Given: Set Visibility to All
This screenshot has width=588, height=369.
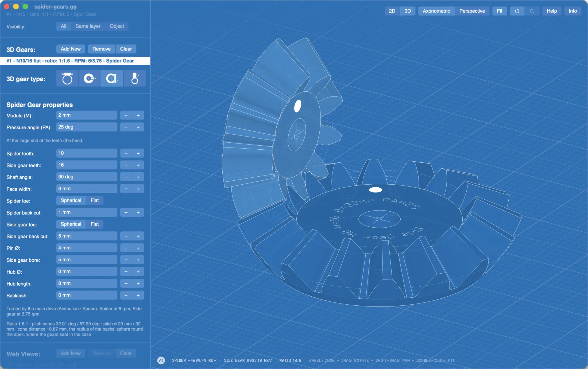Looking at the screenshot, I should pyautogui.click(x=63, y=26).
